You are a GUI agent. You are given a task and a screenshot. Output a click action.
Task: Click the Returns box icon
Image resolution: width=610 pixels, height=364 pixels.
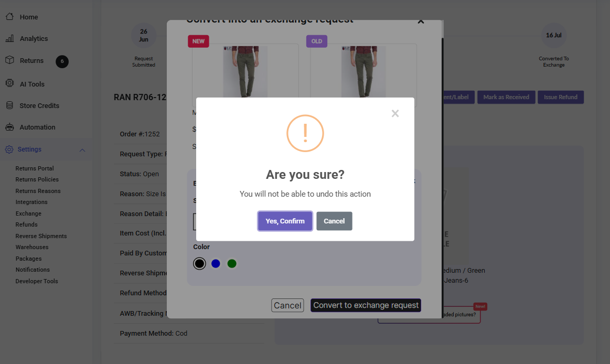pos(9,60)
